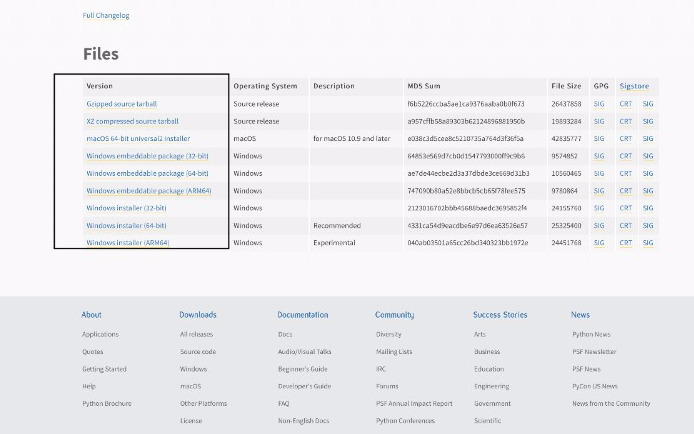Download Windows embeddable package (32-bit)

point(147,156)
